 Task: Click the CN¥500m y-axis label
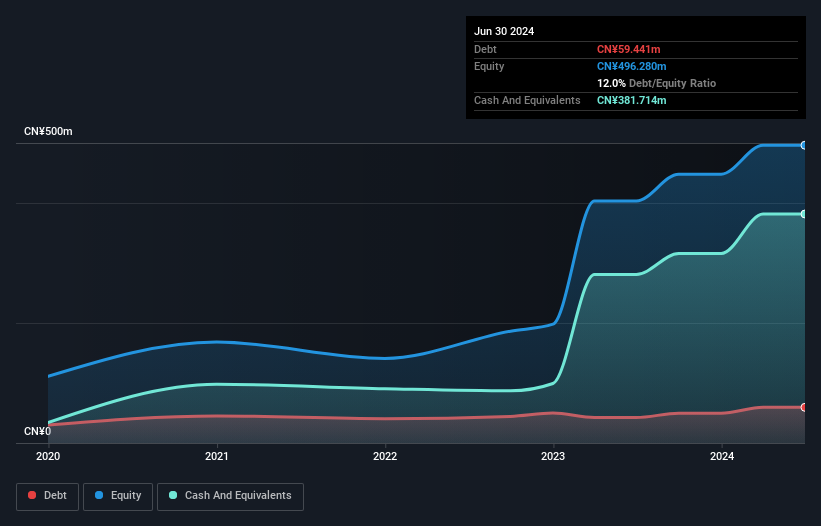pos(48,131)
